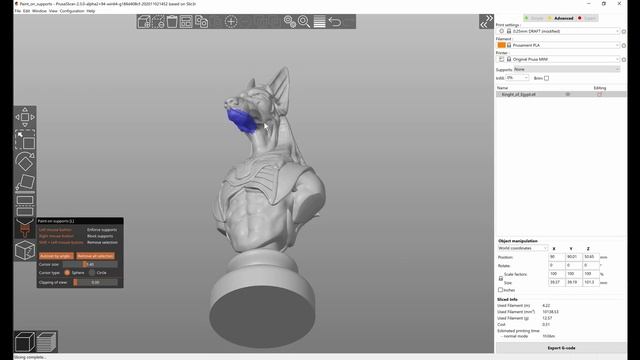Switch to Expert mode
Image resolution: width=640 pixels, height=360 pixels.
(x=587, y=18)
